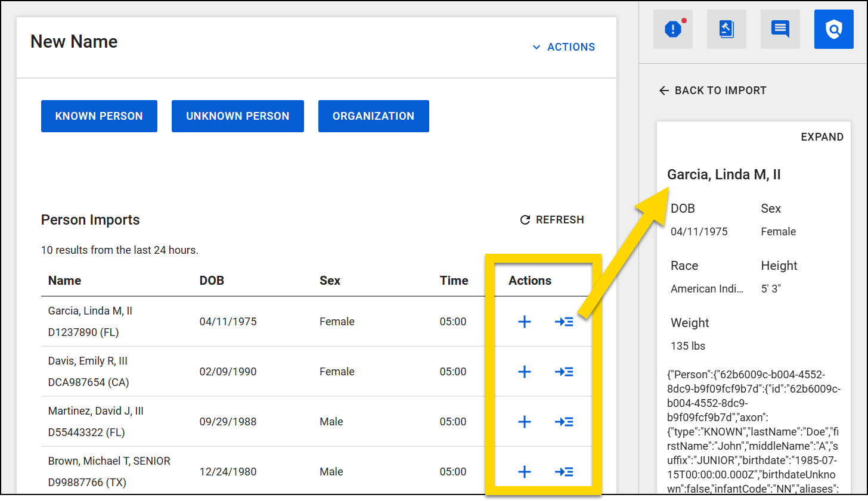Click the plus icon on Davis, Emily R row
The width and height of the screenshot is (868, 501).
524,372
